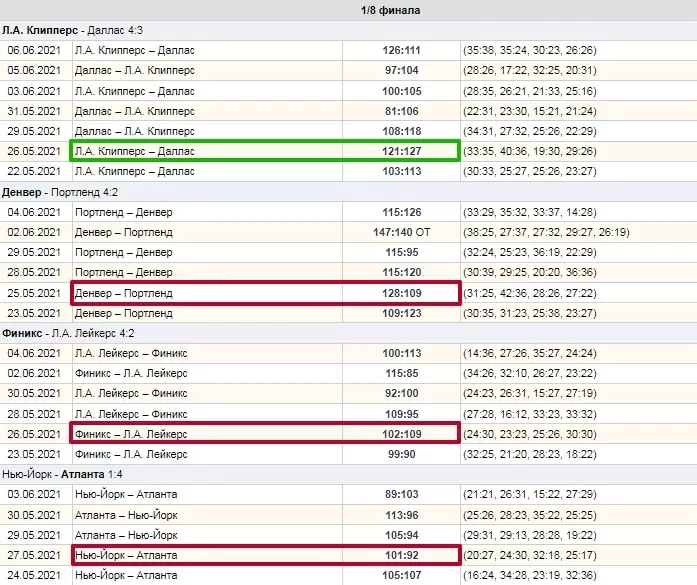Select the quarter scores (31:25, 42:36, 28:26, 27:22)
Image resolution: width=697 pixels, height=585 pixels.
click(x=530, y=293)
